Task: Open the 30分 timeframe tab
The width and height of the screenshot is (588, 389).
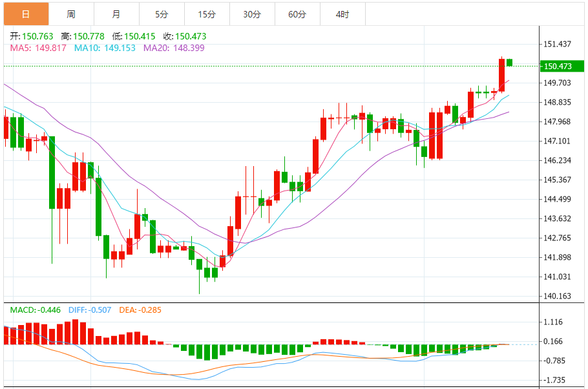Action: [x=252, y=14]
